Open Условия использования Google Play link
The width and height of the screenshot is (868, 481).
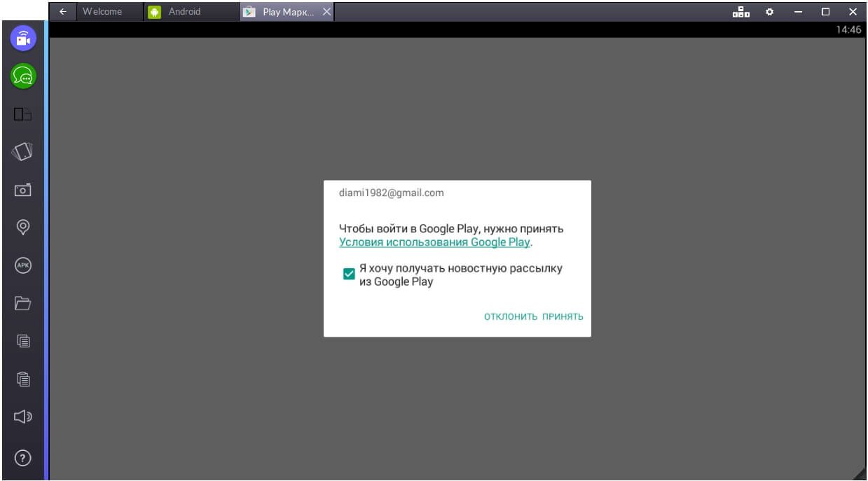pos(434,242)
